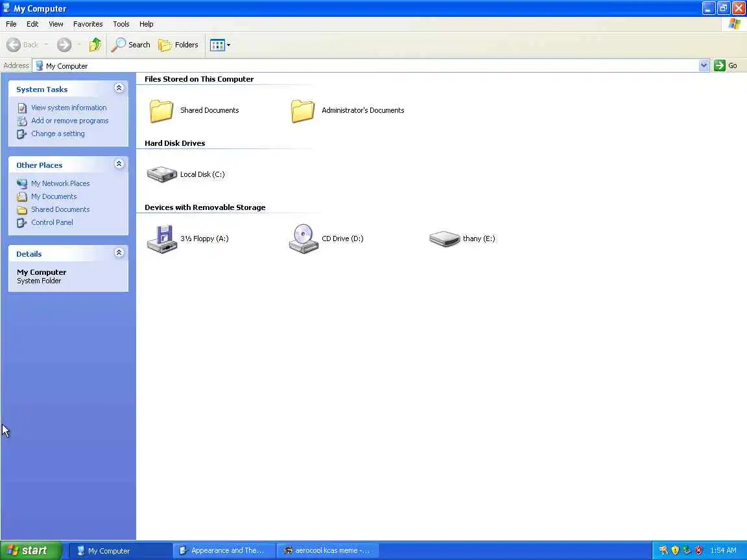Click the Windows Start button
Image resolution: width=747 pixels, height=560 pixels.
tap(31, 550)
